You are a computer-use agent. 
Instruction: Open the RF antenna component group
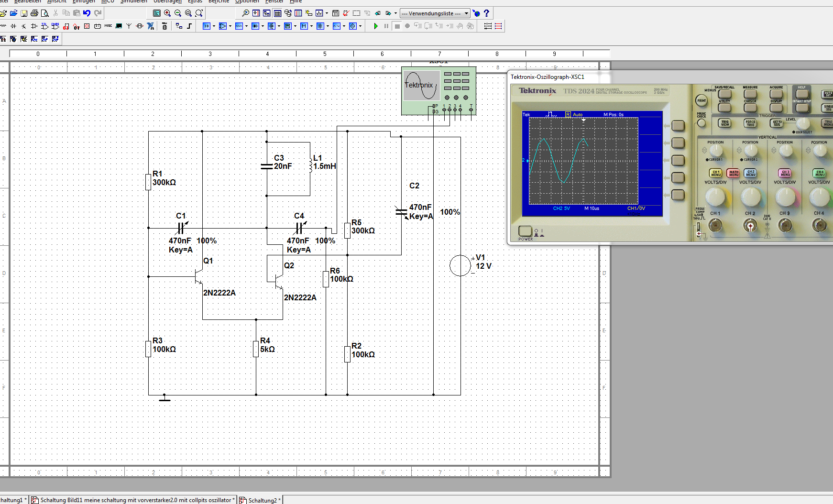click(x=129, y=26)
